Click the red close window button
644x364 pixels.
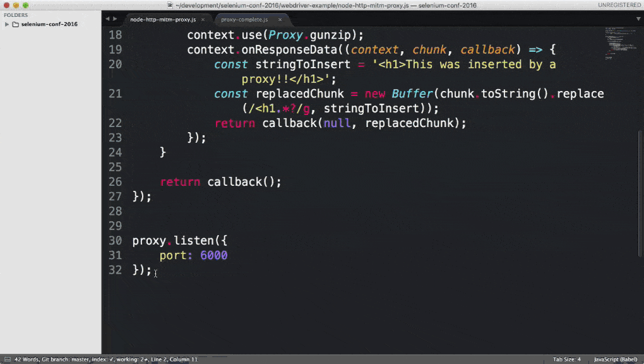[x=6, y=5]
